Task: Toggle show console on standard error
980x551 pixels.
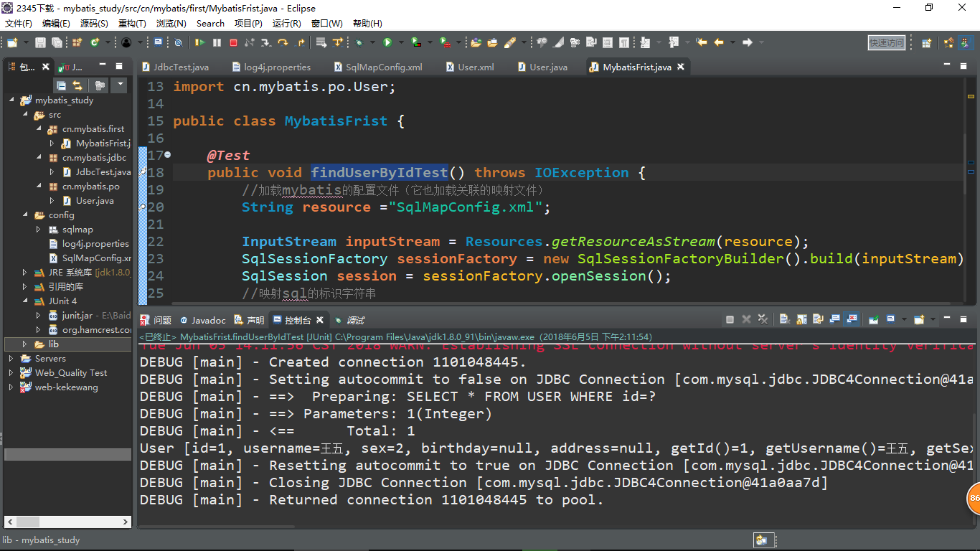Action: coord(852,320)
